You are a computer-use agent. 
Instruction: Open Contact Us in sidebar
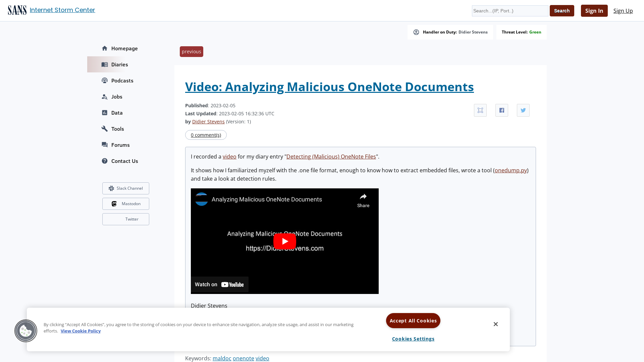pyautogui.click(x=125, y=161)
